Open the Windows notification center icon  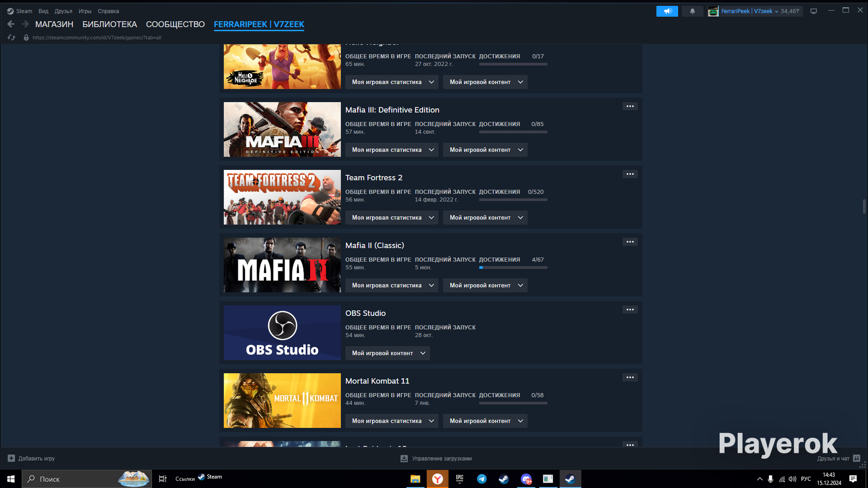click(x=853, y=479)
